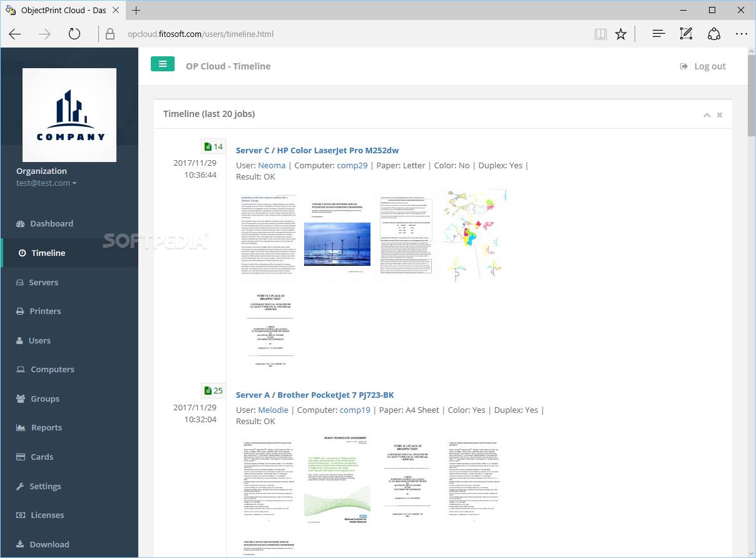This screenshot has width=756, height=558.
Task: Open Server C / HP Color LaserJet link
Action: [317, 150]
